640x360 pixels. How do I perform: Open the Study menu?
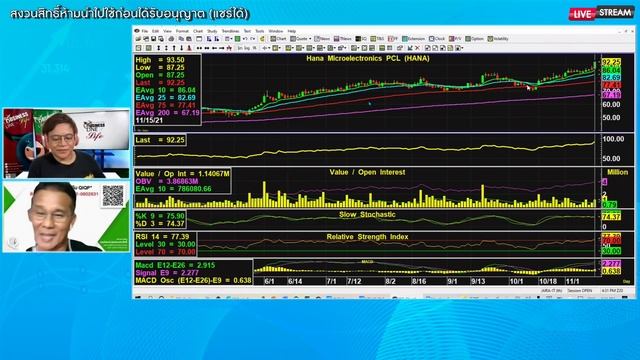tap(212, 31)
